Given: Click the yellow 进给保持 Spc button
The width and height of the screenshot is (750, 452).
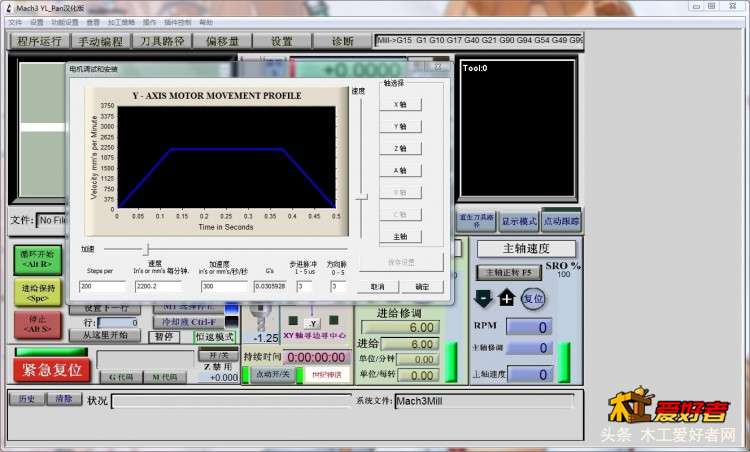Looking at the screenshot, I should point(38,293).
